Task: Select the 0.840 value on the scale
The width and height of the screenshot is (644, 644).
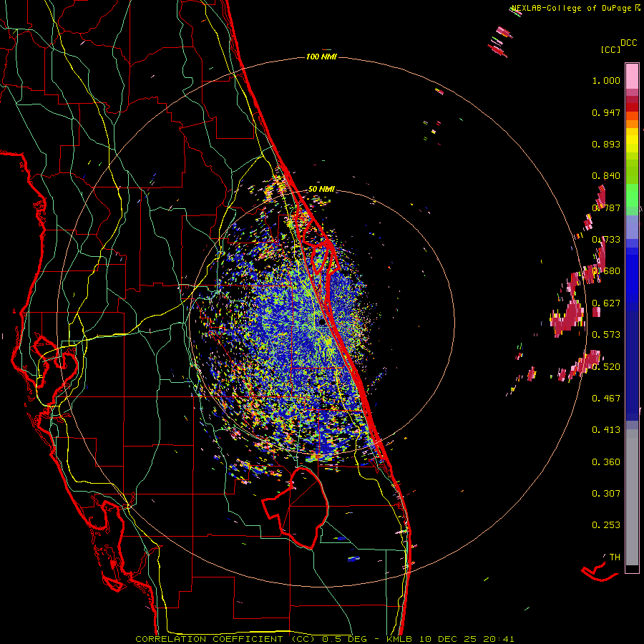Action: tap(606, 176)
